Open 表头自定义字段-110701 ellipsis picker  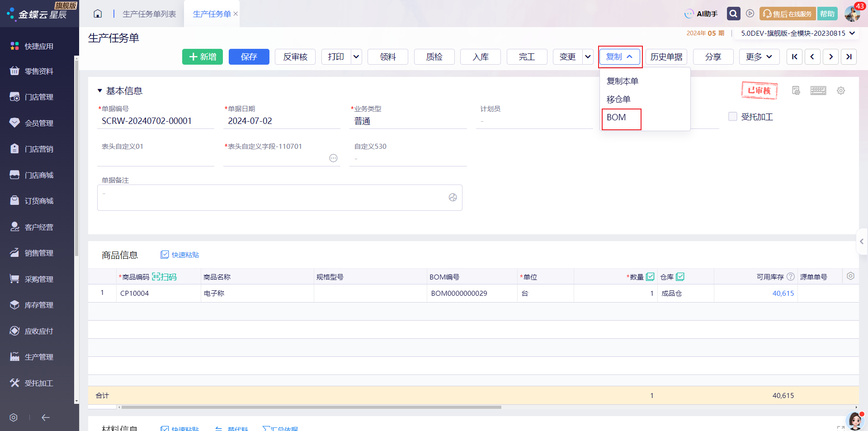coord(333,158)
